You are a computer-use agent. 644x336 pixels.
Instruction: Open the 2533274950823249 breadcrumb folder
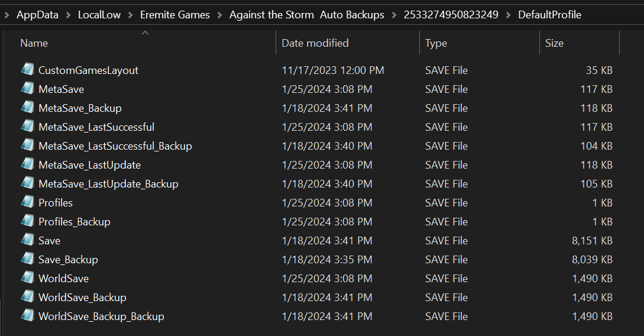(x=451, y=15)
